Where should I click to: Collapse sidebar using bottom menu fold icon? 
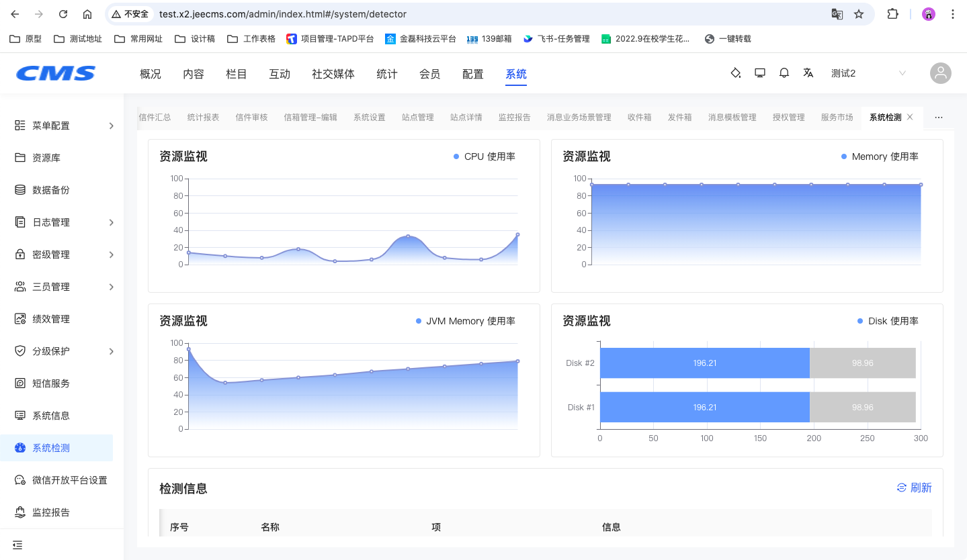pyautogui.click(x=17, y=545)
